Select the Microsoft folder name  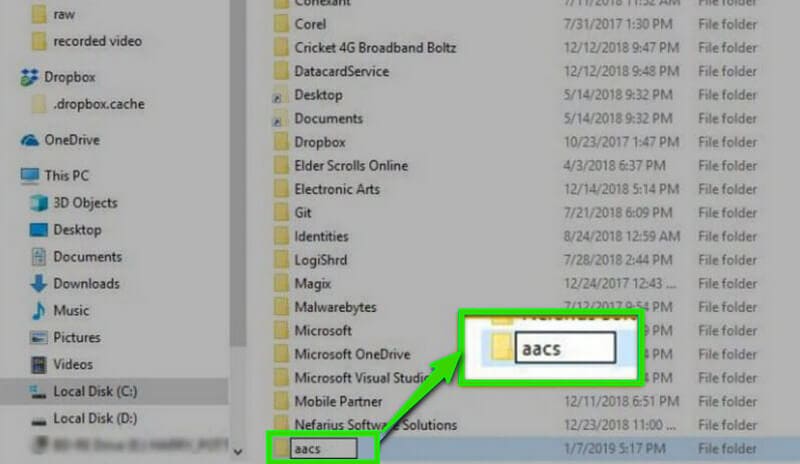click(323, 331)
